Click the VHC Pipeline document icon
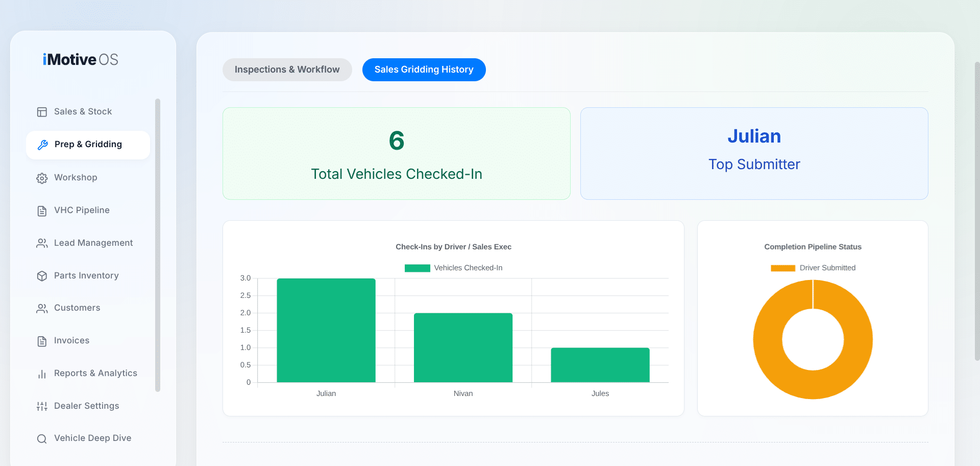Viewport: 980px width, 466px height. tap(42, 211)
